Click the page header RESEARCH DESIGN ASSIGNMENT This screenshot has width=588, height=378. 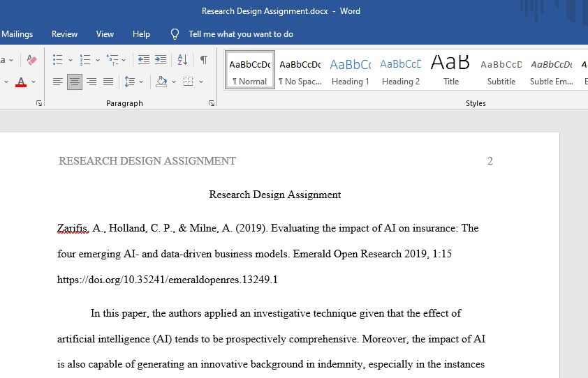point(147,161)
